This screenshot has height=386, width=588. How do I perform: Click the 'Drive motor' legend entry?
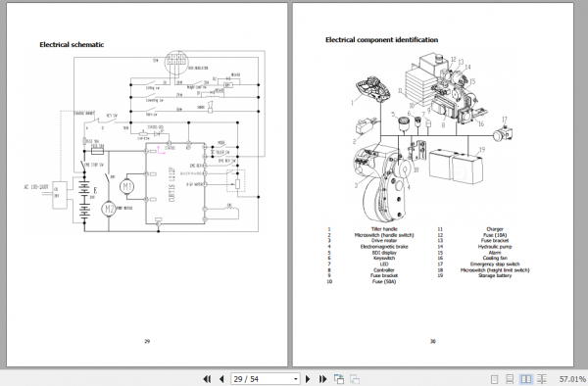[x=384, y=241]
